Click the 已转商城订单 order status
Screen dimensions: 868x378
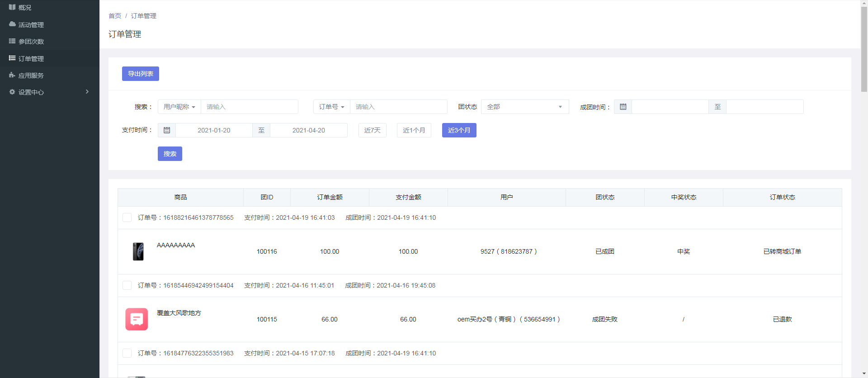pyautogui.click(x=783, y=251)
